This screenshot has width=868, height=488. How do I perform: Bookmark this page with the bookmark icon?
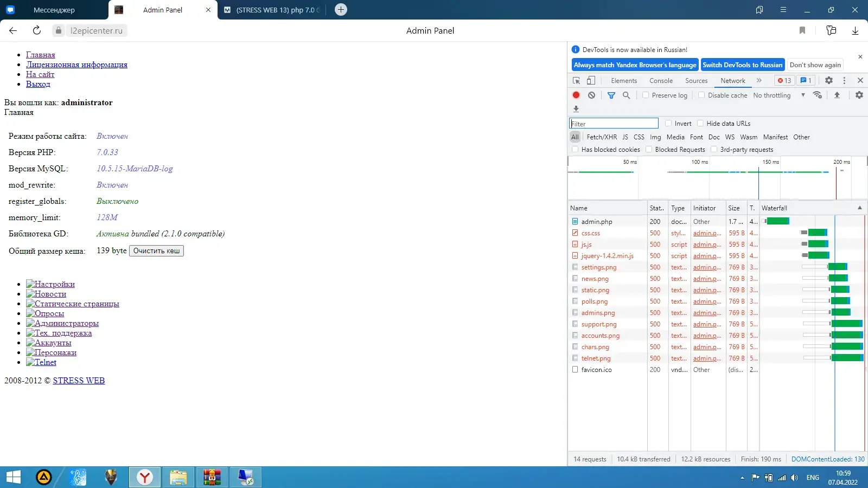click(x=802, y=30)
